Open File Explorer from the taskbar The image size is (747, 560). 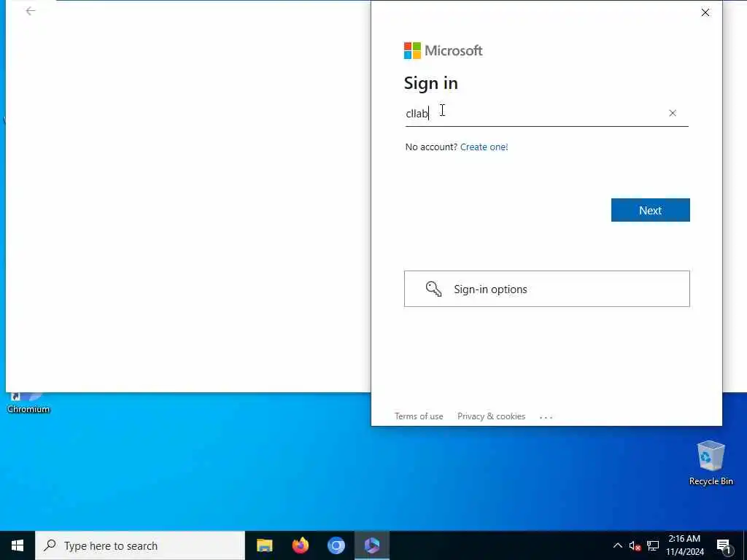click(264, 545)
